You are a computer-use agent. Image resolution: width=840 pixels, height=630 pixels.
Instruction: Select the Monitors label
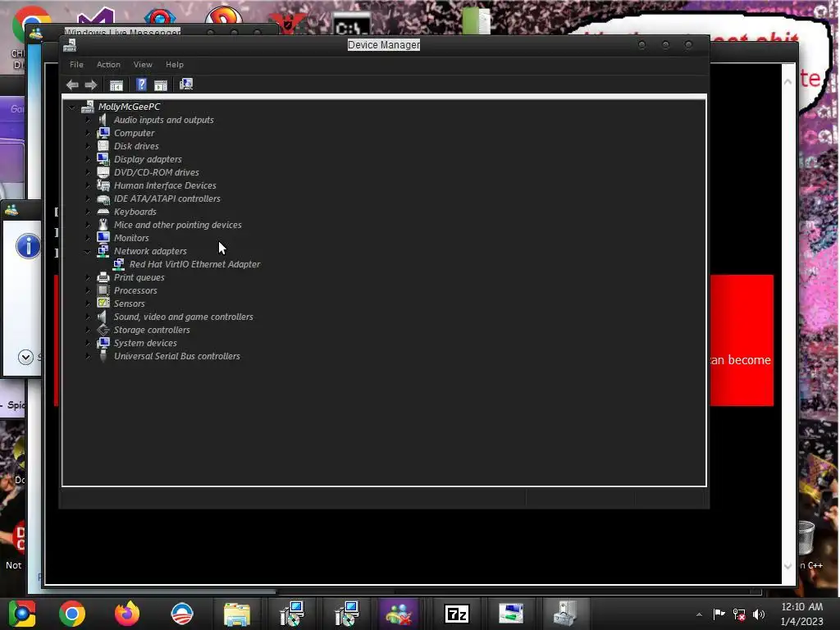pyautogui.click(x=131, y=238)
